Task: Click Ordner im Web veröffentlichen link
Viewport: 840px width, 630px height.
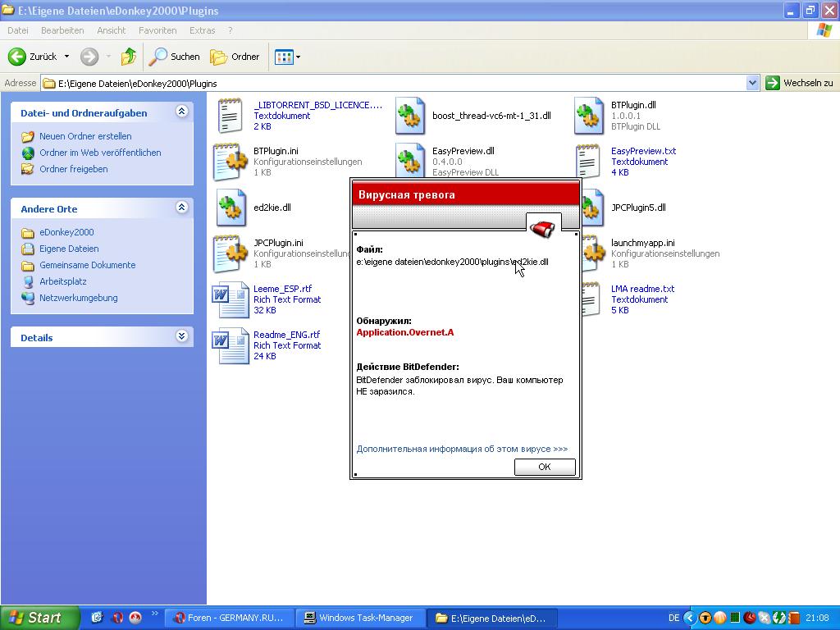Action: pos(100,153)
